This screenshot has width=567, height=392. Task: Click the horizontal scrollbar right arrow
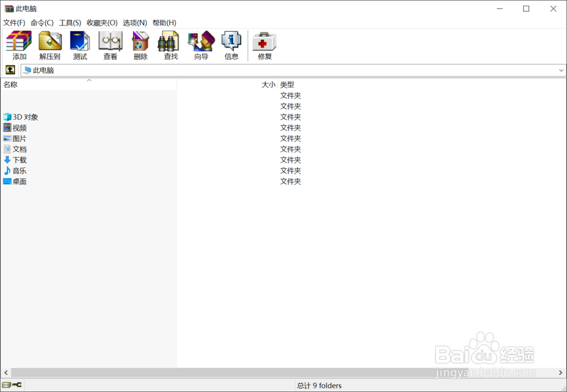[561, 373]
